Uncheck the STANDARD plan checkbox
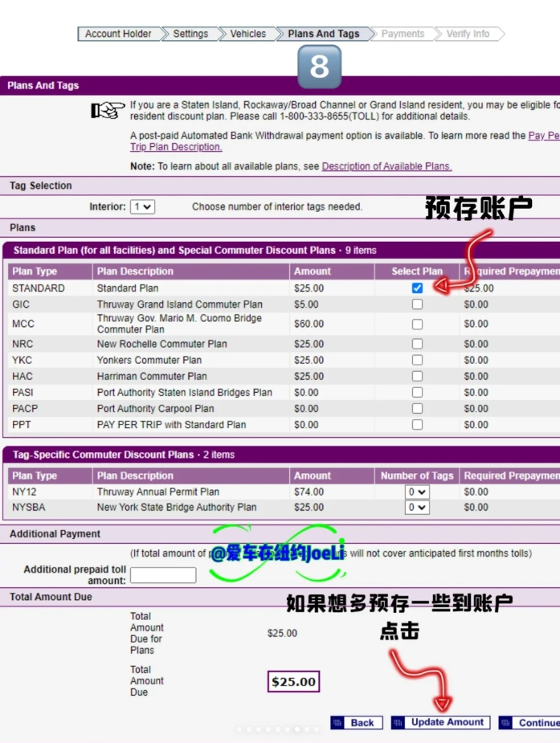The image size is (560, 743). click(417, 288)
